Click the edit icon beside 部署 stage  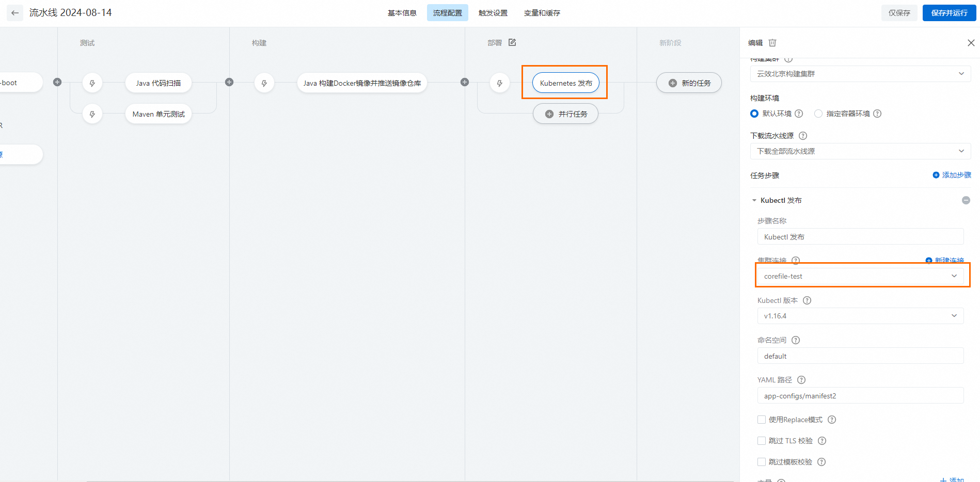512,42
